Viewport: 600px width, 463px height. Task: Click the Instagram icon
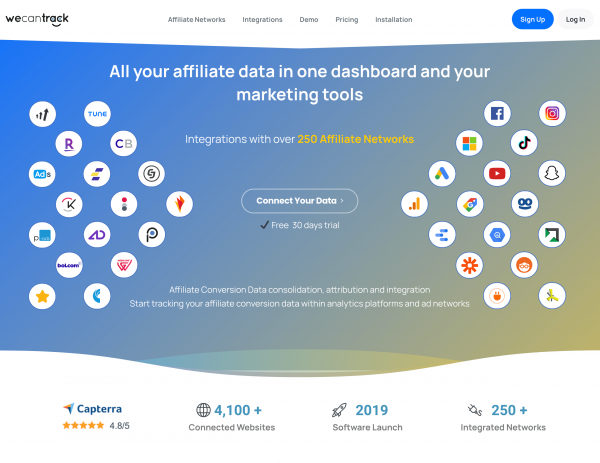[x=552, y=113]
